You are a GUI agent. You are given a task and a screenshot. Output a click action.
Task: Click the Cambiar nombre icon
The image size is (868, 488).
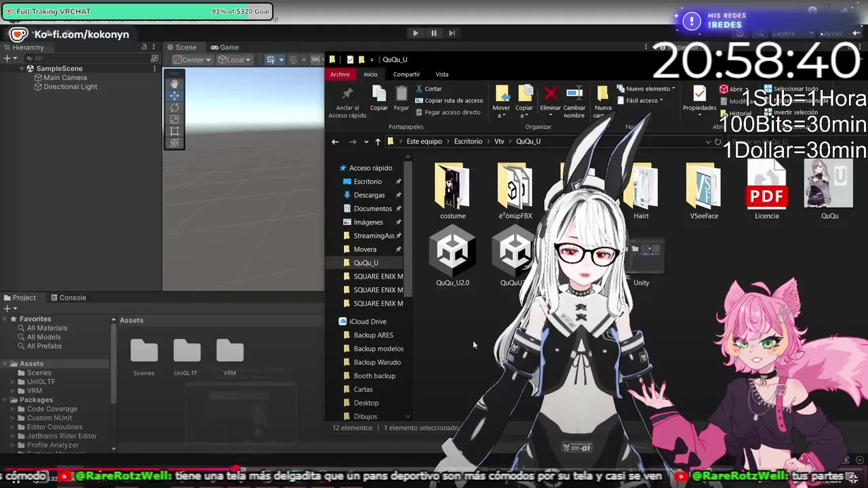(x=574, y=94)
